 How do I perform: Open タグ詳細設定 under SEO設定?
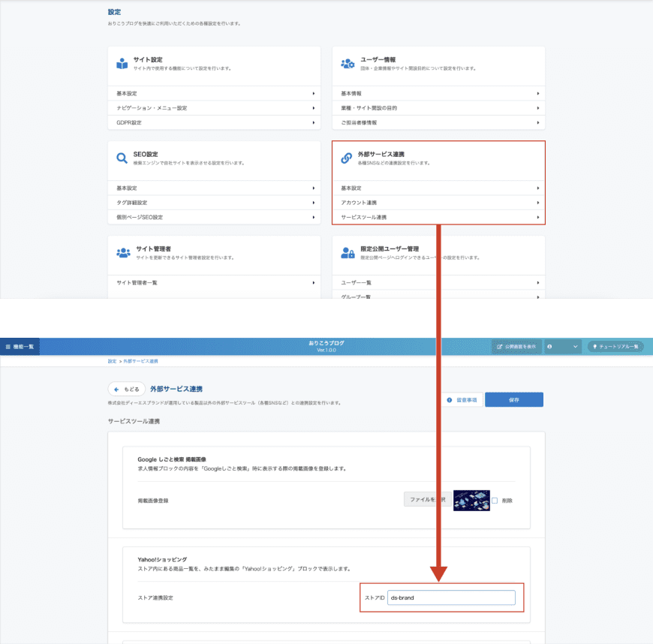point(214,203)
